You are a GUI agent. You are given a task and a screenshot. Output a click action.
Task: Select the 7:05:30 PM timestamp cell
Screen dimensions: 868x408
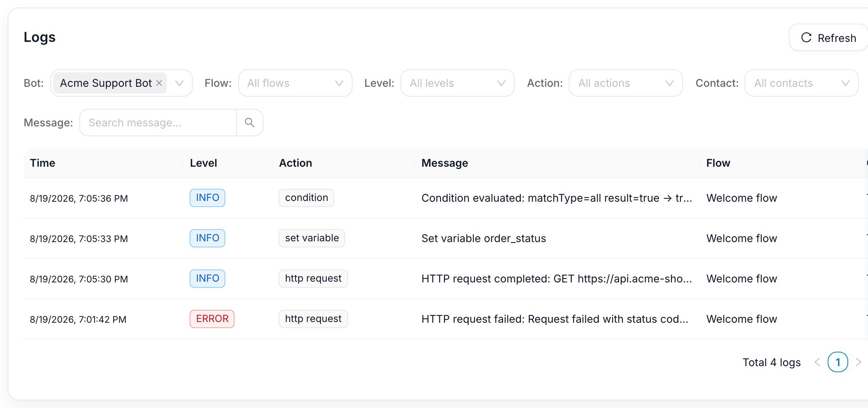coord(79,279)
